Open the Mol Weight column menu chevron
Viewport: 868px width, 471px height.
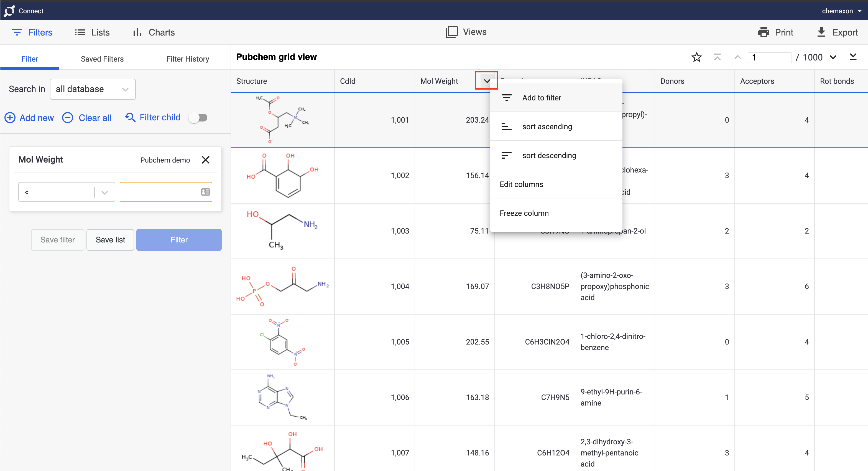click(x=487, y=81)
